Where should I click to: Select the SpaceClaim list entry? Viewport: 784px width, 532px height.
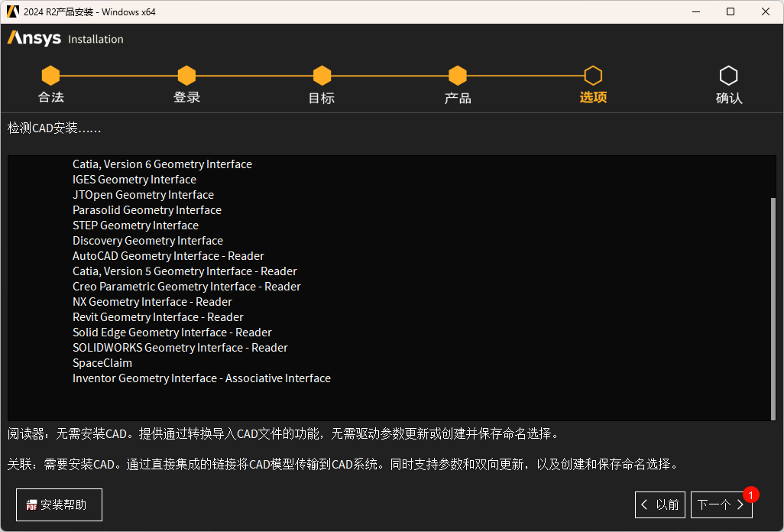coord(102,363)
